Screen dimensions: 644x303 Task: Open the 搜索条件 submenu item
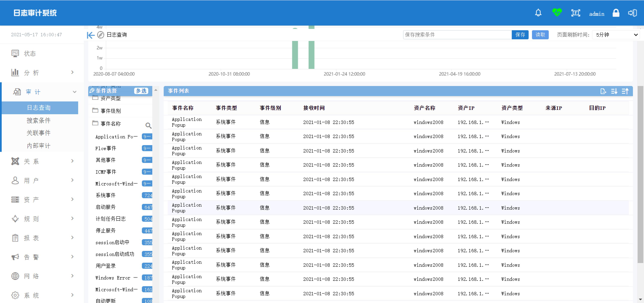[x=39, y=120]
